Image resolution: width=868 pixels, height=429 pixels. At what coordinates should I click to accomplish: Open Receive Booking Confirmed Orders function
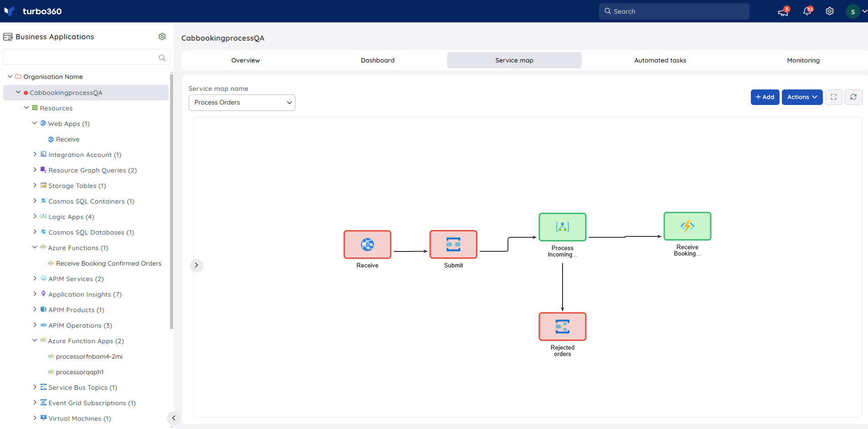[108, 263]
